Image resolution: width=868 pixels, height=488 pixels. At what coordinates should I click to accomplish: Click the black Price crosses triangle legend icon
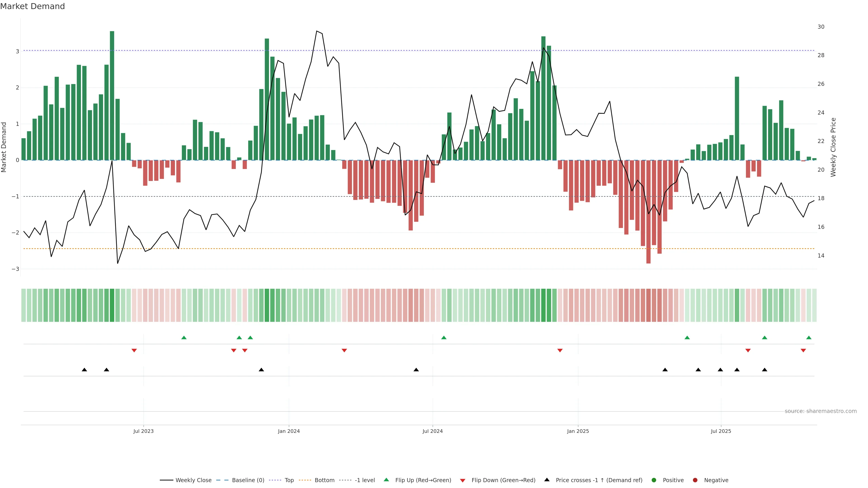547,480
